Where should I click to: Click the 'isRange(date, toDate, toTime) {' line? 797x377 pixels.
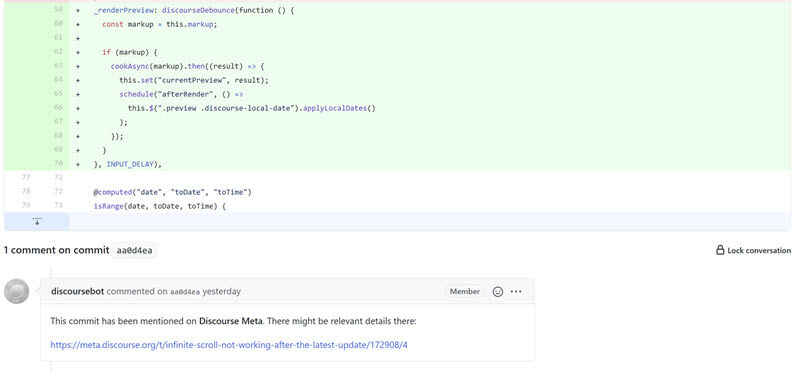coord(160,206)
